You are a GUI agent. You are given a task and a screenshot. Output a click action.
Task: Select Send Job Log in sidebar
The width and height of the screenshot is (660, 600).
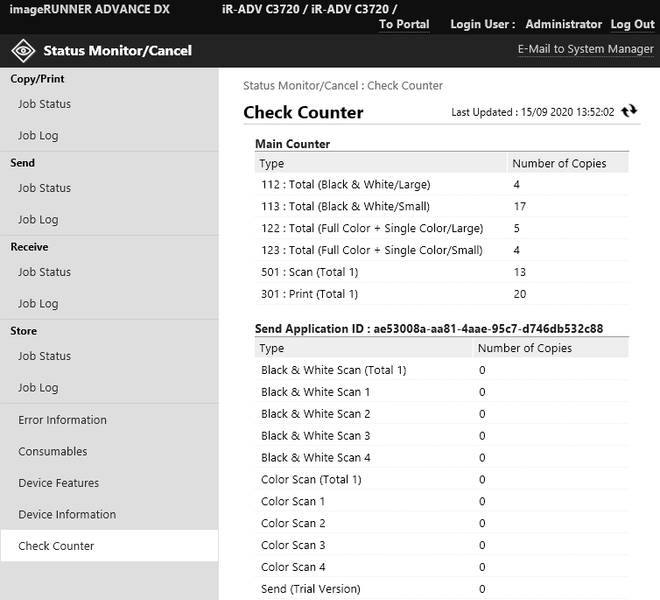point(38,220)
